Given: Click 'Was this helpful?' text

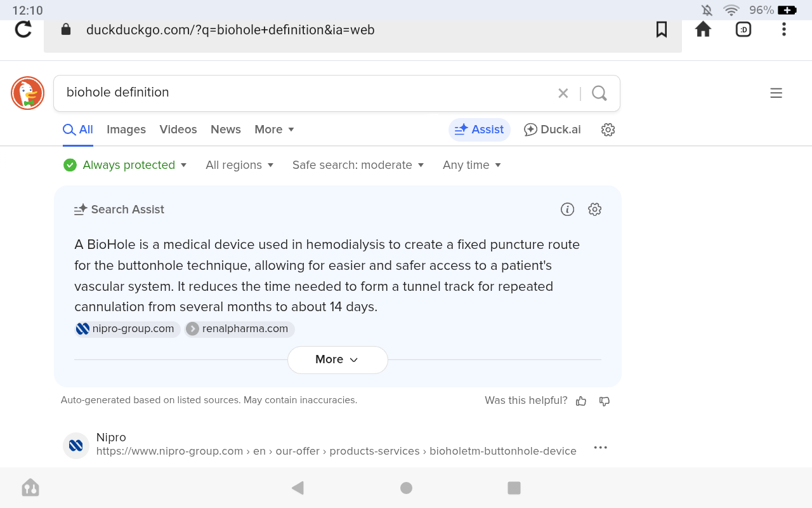Looking at the screenshot, I should (526, 400).
